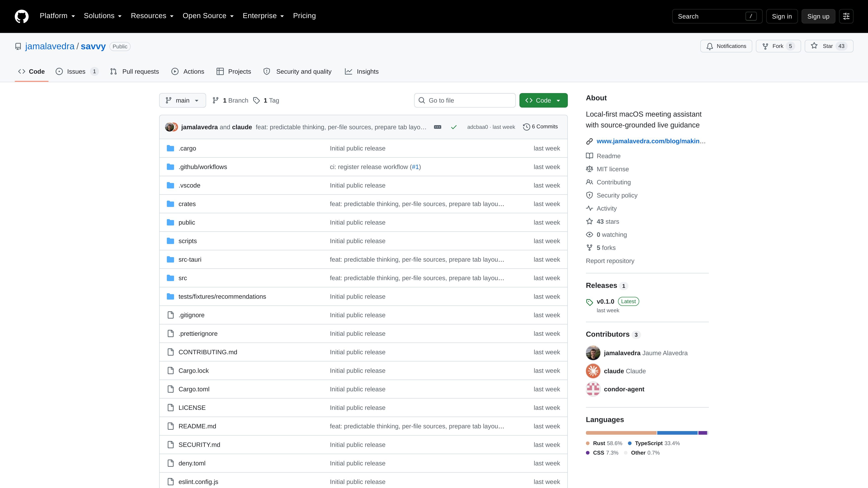Open the jamalavedra owner link

point(50,46)
